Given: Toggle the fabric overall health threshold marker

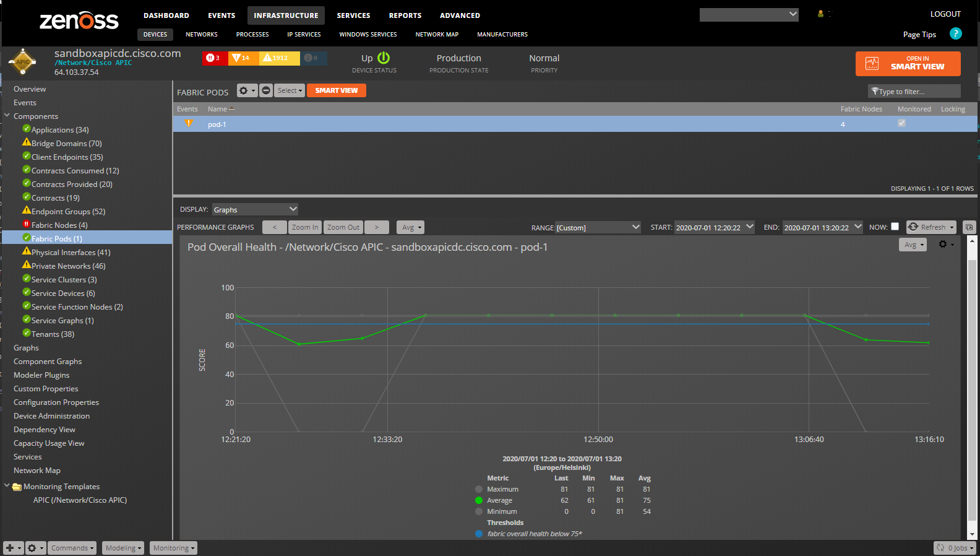Looking at the screenshot, I should pyautogui.click(x=479, y=534).
